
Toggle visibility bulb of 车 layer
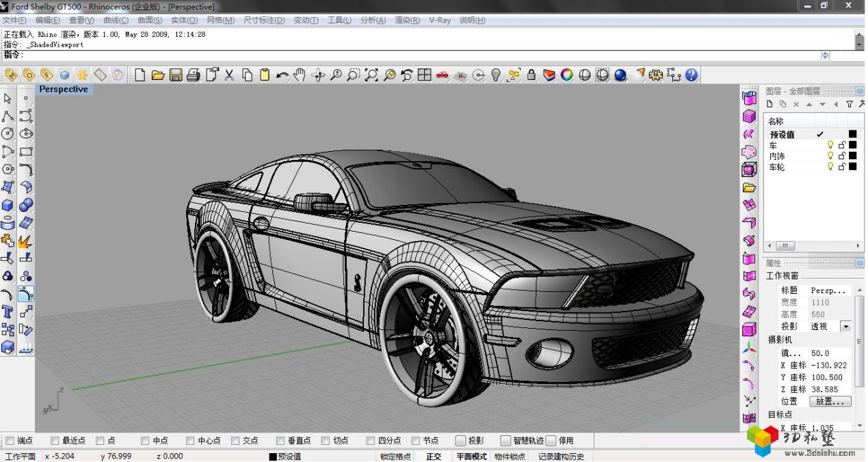830,146
